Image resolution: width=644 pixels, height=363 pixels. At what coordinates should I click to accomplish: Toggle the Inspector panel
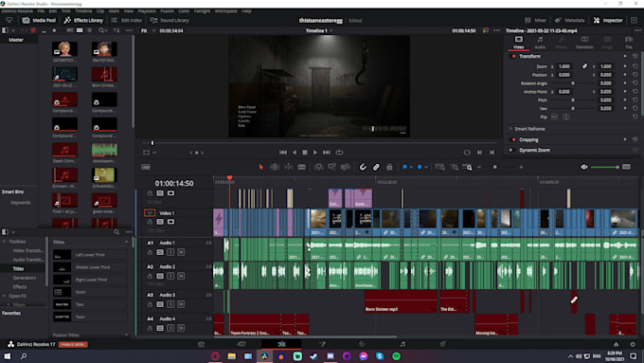[x=608, y=20]
